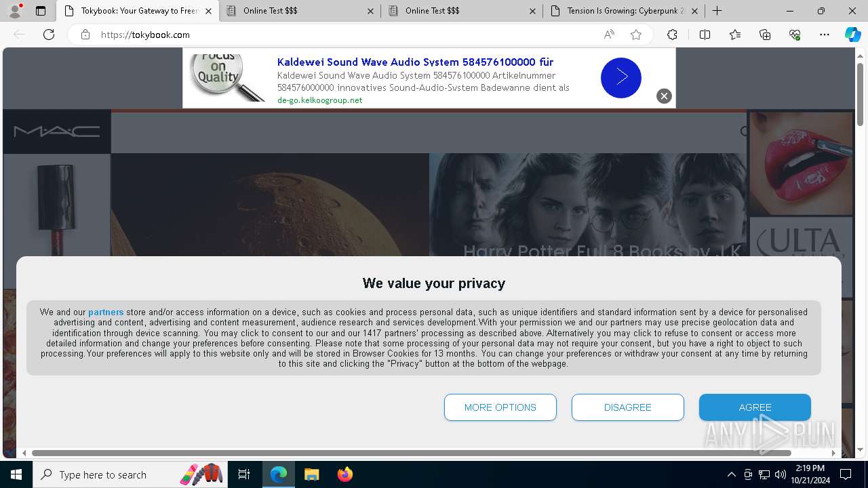Open the Harry Potter audiobook banner

(x=588, y=205)
